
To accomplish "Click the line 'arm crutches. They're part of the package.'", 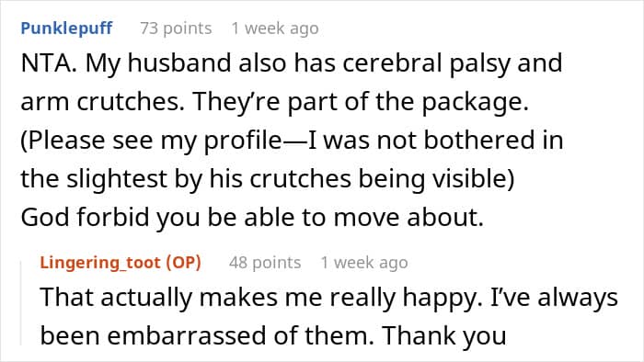I will [x=274, y=102].
